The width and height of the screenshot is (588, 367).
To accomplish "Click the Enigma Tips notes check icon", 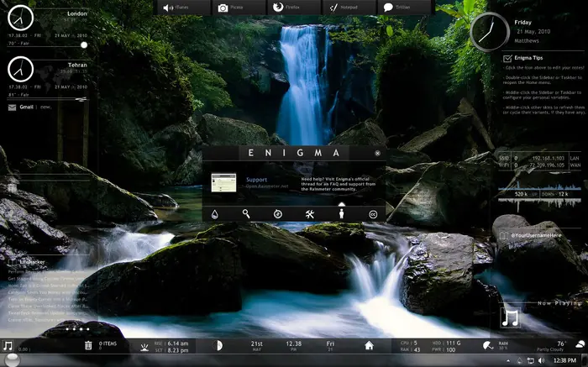I will pos(507,58).
